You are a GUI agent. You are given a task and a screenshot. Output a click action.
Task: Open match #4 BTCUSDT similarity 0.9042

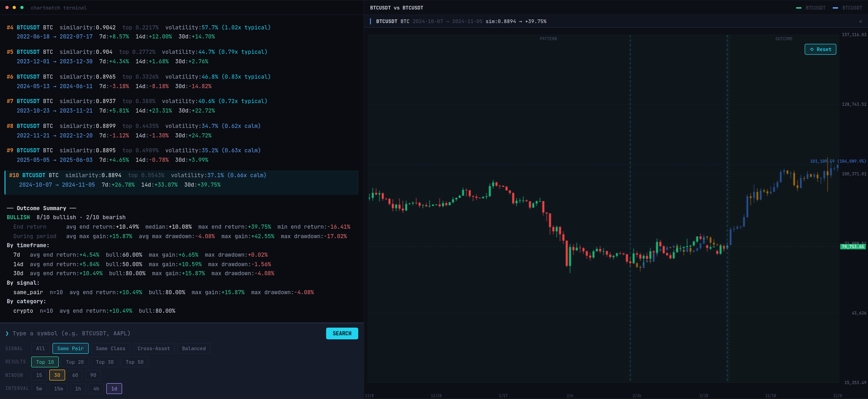[181, 32]
